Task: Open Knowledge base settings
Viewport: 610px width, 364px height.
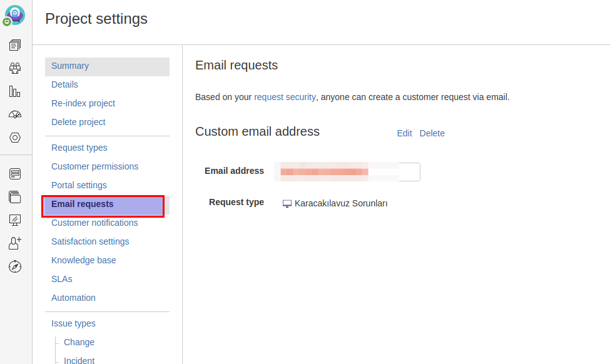Action: [x=84, y=260]
